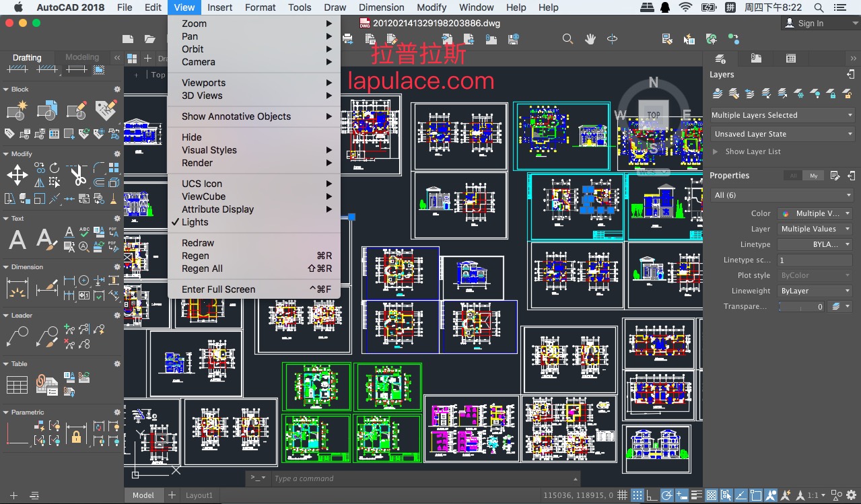This screenshot has width=861, height=504.
Task: Click the Insert Table icon
Action: coord(17,385)
